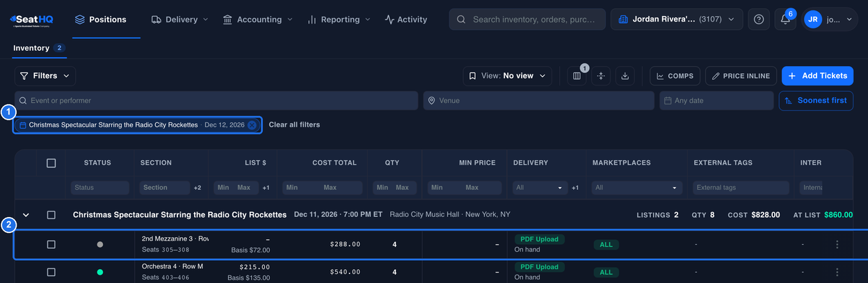Open the Jordan Rivera account switcher
This screenshot has height=283, width=868.
click(x=677, y=19)
